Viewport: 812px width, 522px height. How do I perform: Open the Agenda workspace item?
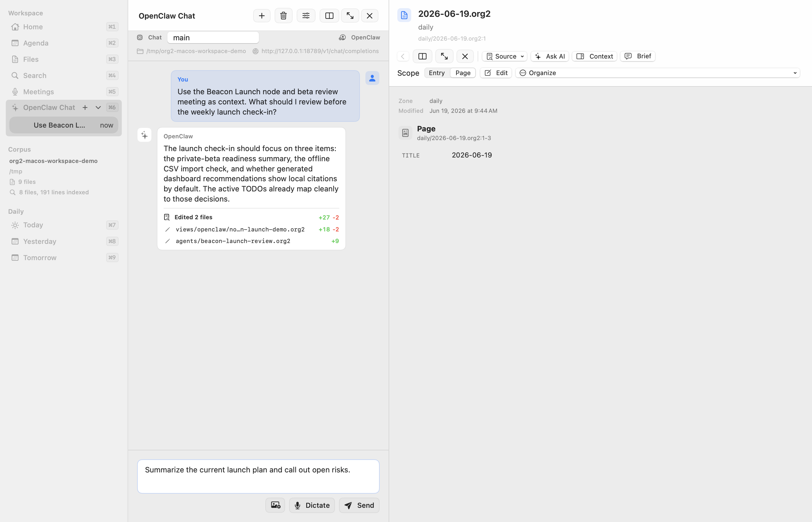[64, 43]
